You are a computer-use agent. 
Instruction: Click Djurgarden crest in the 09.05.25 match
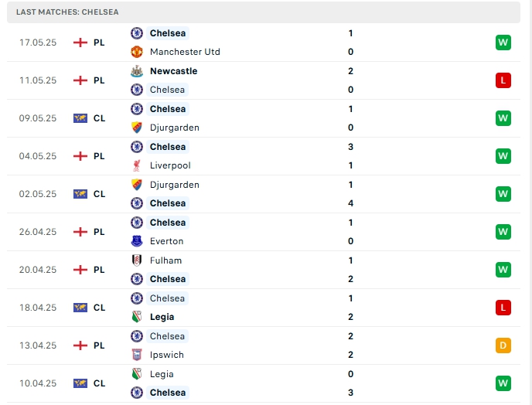point(137,128)
